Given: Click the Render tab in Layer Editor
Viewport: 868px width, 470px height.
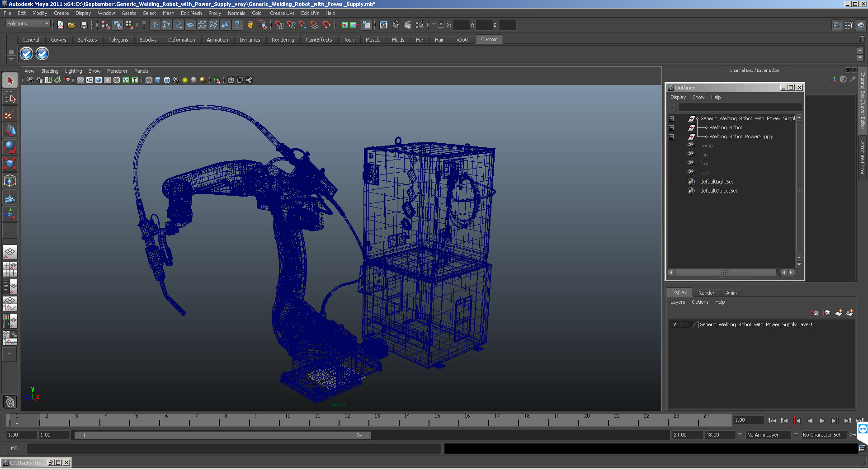Looking at the screenshot, I should (706, 293).
